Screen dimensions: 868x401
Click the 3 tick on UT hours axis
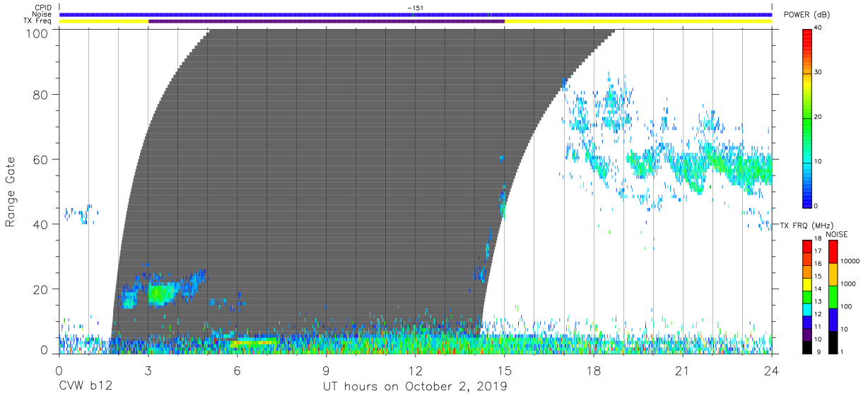click(148, 371)
